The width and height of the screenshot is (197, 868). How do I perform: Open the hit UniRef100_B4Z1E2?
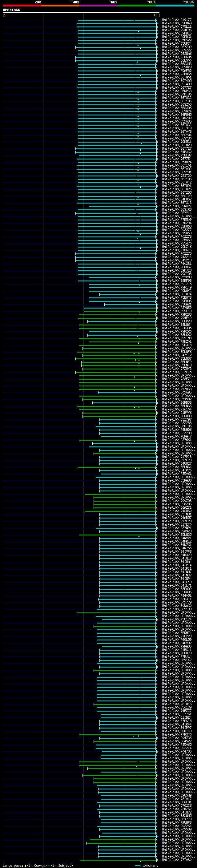point(176,355)
